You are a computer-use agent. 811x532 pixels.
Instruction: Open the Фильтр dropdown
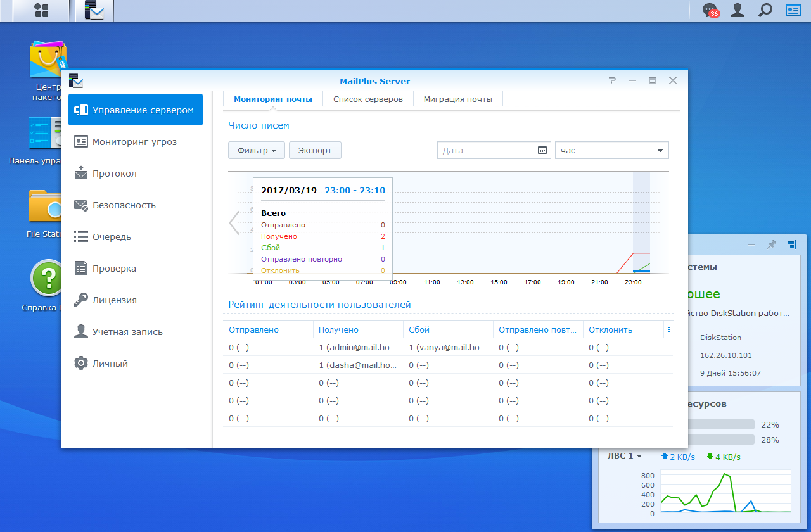[x=257, y=151]
